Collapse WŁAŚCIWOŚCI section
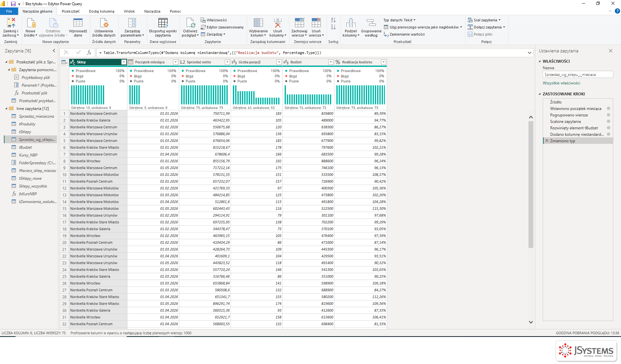Screen dimensions: 621x364 539,61
